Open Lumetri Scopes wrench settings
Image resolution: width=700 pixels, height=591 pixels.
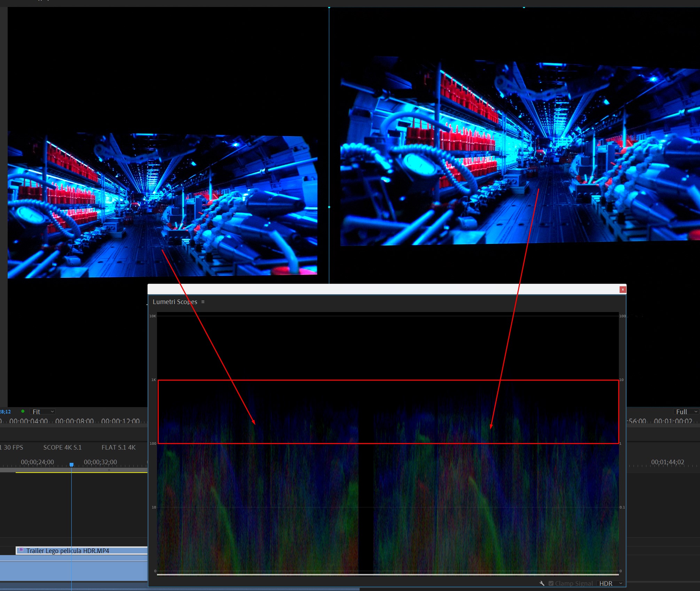click(542, 583)
